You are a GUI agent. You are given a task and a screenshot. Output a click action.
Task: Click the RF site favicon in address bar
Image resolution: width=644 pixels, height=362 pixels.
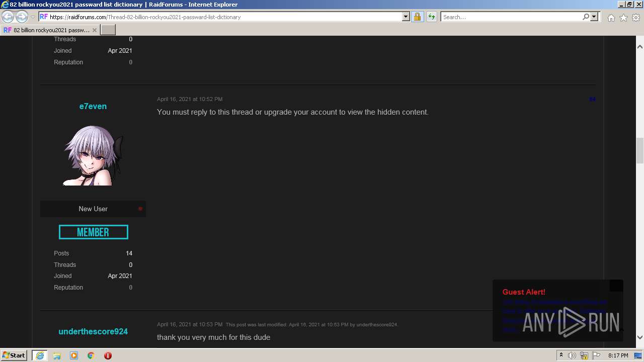44,17
